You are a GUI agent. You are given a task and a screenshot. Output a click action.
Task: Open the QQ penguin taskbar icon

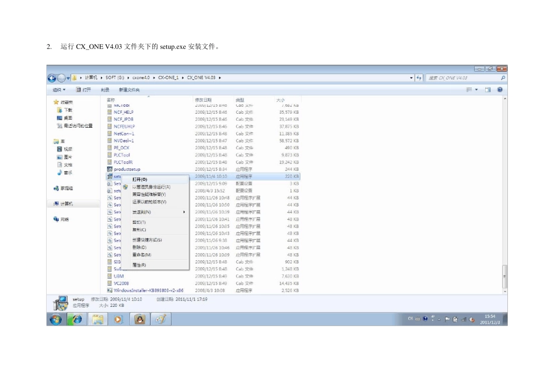click(x=140, y=320)
